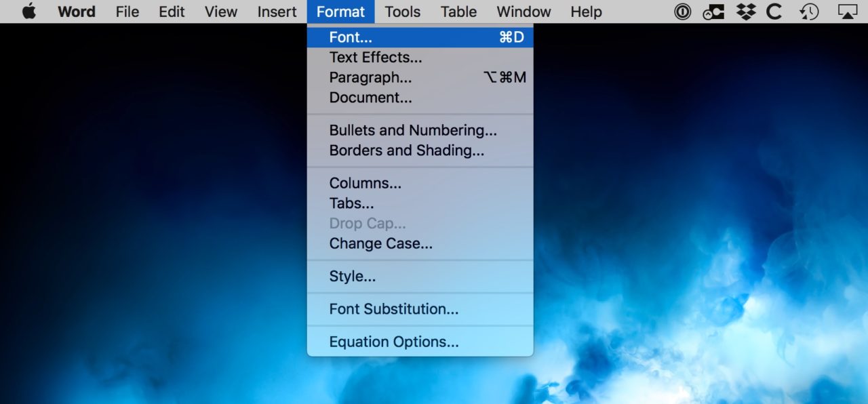Select Equation Options... menu entry
This screenshot has width=868, height=404.
[x=420, y=342]
